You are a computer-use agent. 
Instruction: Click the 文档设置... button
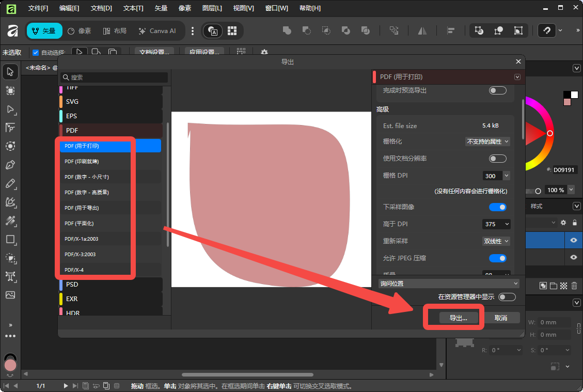click(154, 51)
